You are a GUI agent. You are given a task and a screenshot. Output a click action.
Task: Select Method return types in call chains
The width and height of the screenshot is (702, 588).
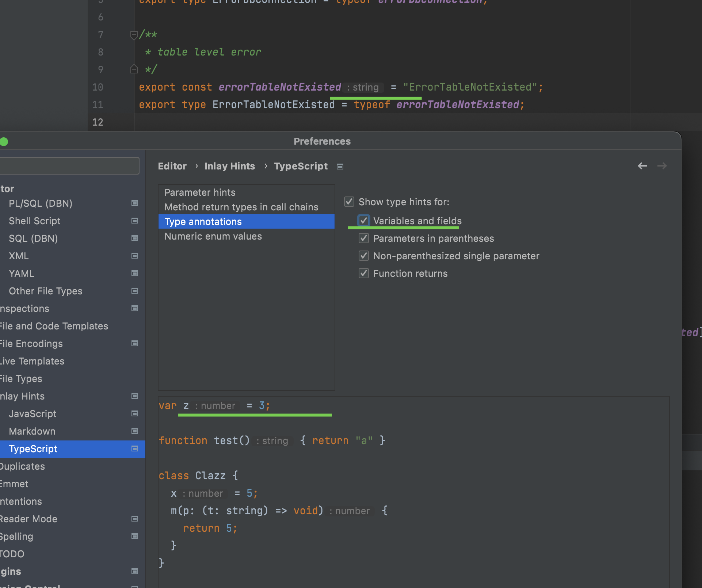coord(247,207)
